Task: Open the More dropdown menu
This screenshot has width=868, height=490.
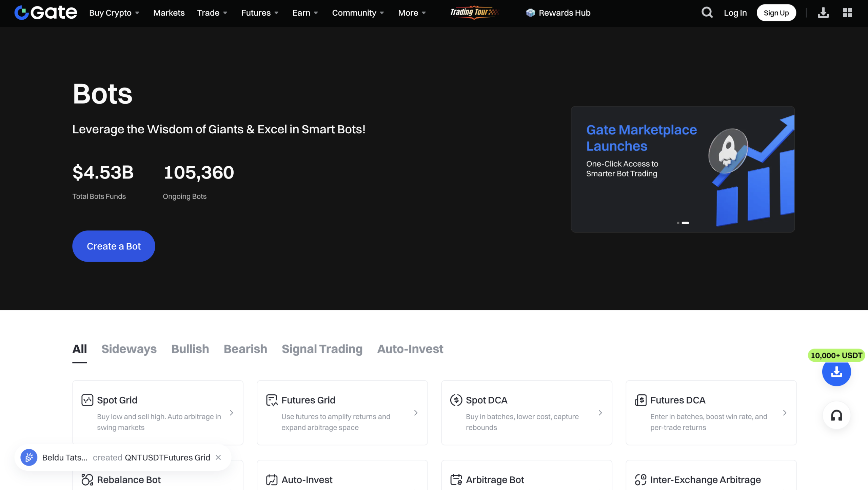Action: pos(412,13)
